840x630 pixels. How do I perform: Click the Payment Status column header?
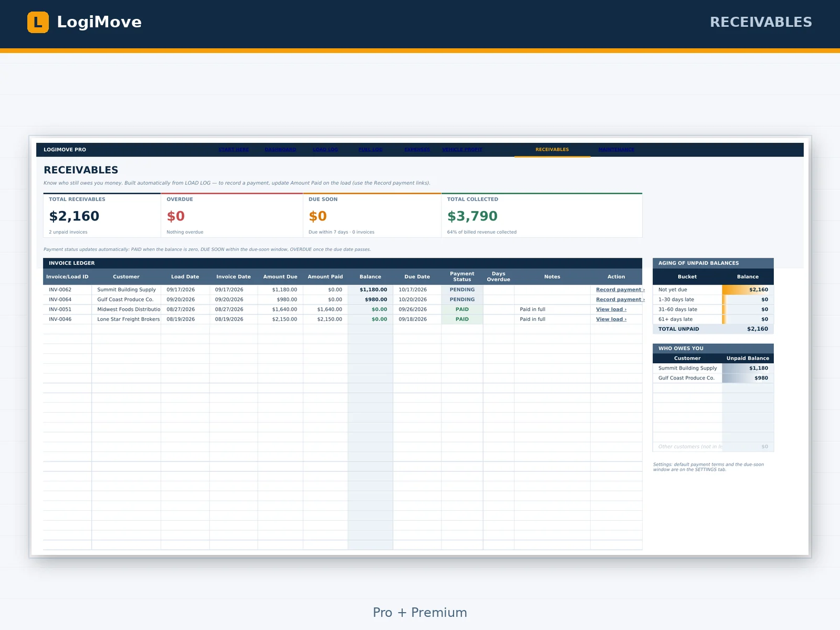point(462,277)
